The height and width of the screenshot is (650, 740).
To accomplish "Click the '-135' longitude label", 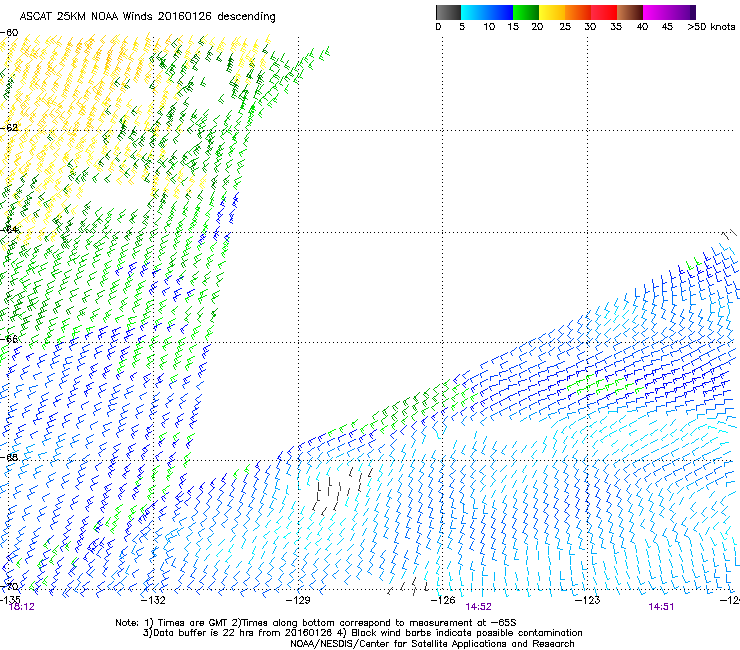I will point(10,600).
